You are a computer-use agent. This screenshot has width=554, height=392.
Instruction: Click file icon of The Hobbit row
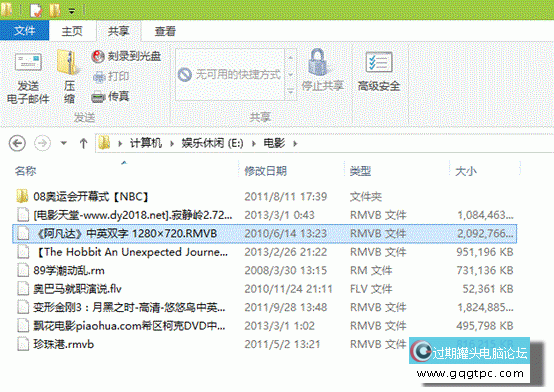23,252
